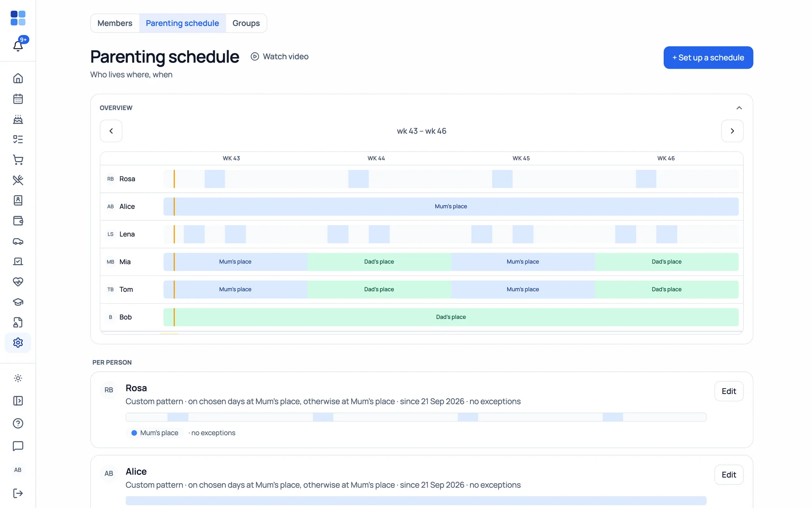Click Rosa's RB avatar in per person card

coord(109,390)
